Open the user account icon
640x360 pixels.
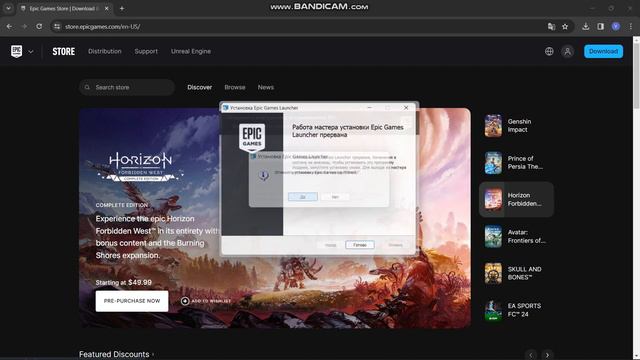(567, 51)
